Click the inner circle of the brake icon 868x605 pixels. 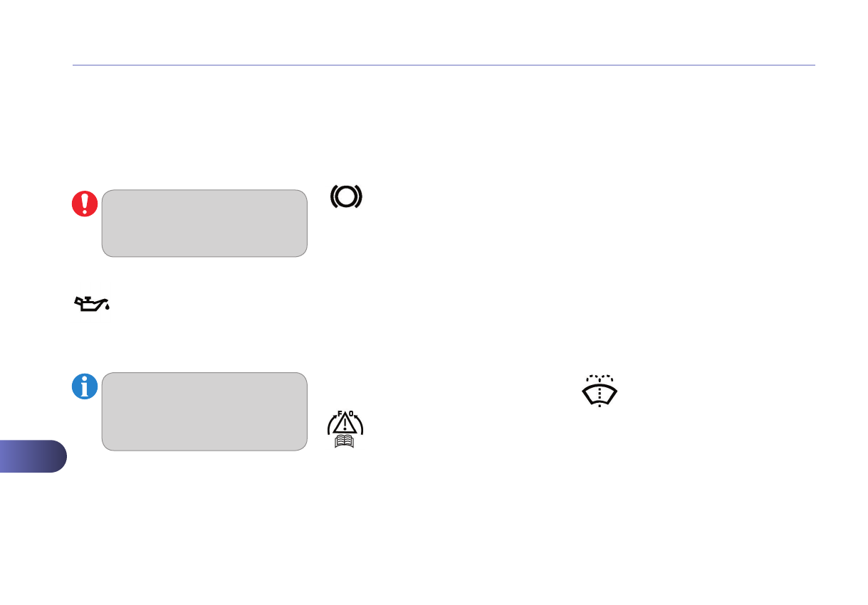point(346,196)
